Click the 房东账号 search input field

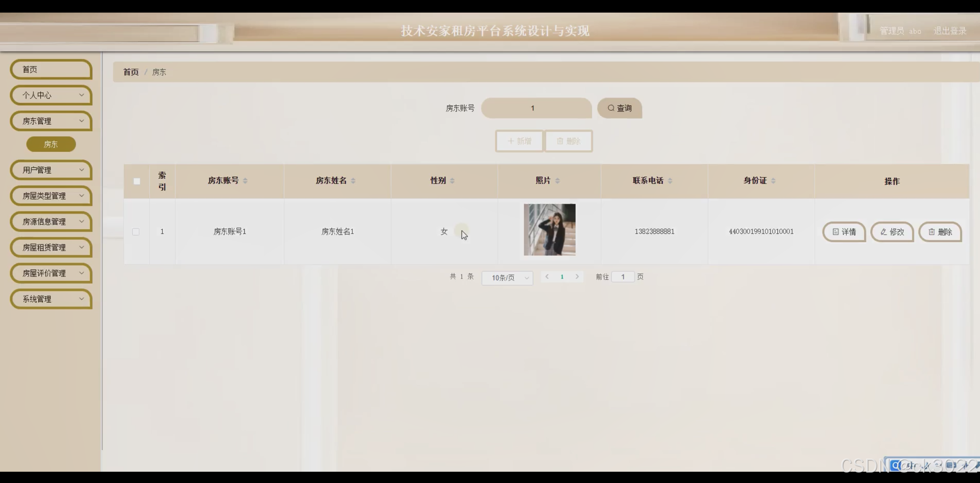coord(536,108)
